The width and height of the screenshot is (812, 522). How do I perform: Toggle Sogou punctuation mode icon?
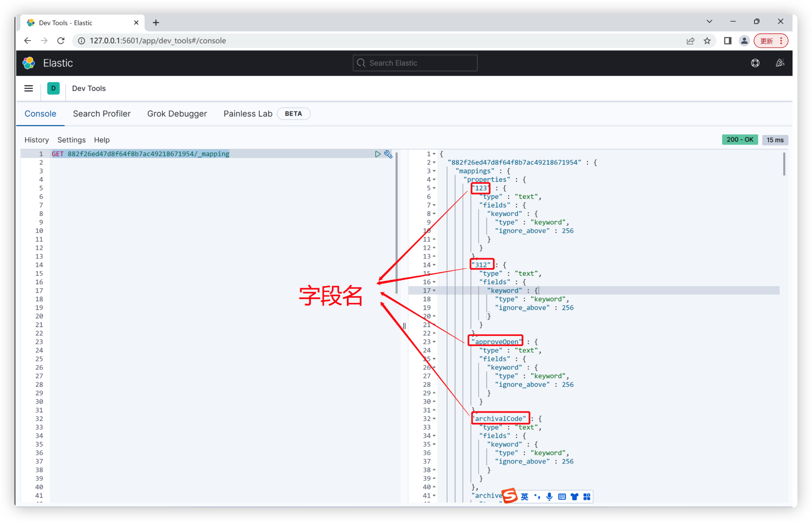coord(537,497)
